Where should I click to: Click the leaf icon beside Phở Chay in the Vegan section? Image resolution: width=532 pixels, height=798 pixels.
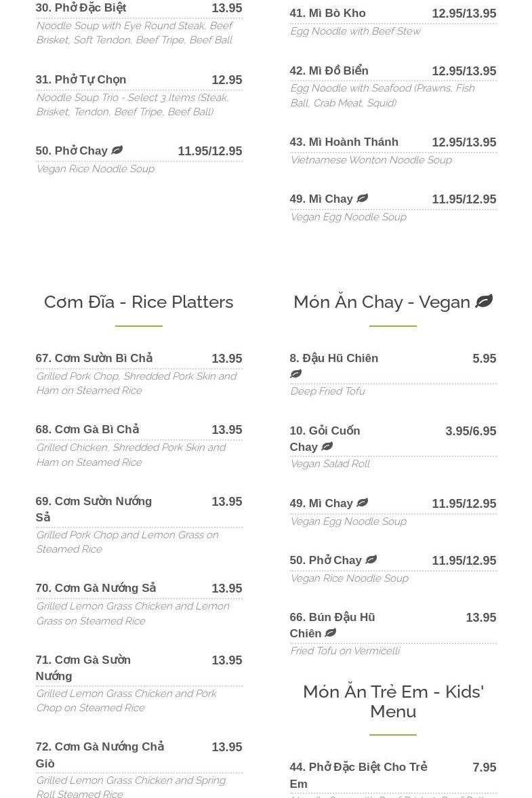(x=371, y=560)
